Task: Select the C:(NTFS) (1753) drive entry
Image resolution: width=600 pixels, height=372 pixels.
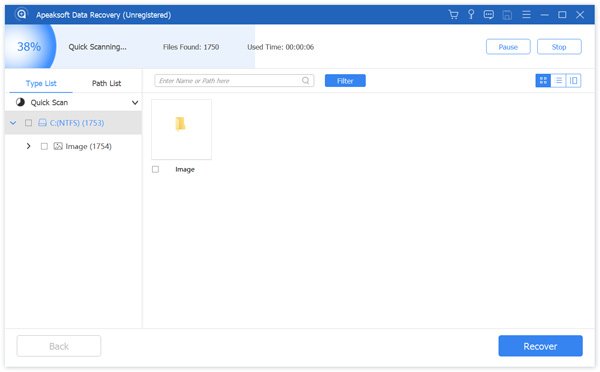Action: [73, 123]
